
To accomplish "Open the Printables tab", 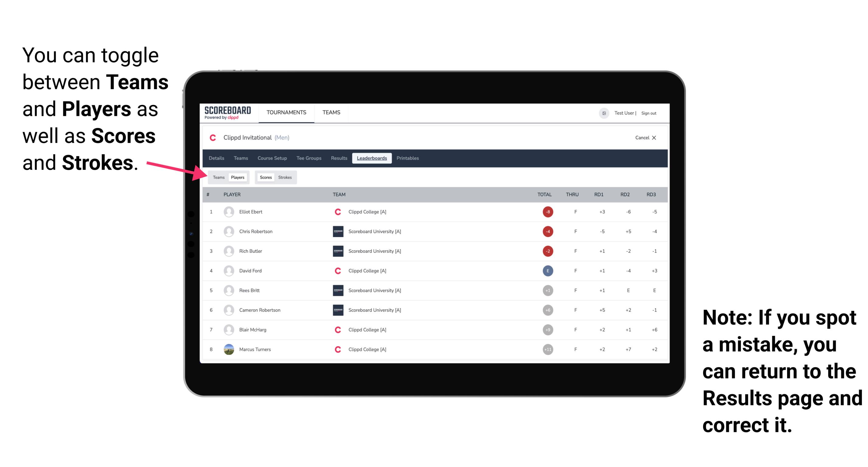I will pyautogui.click(x=408, y=158).
